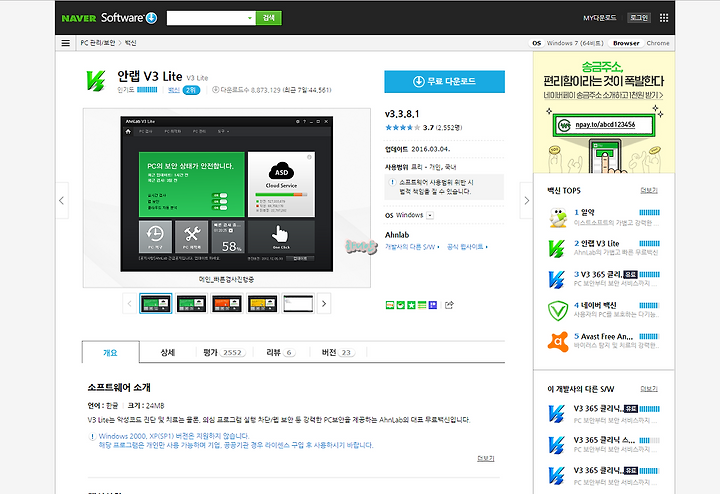Image resolution: width=720 pixels, height=494 pixels.
Task: Click the 2위 ranking badge
Action: [x=191, y=90]
